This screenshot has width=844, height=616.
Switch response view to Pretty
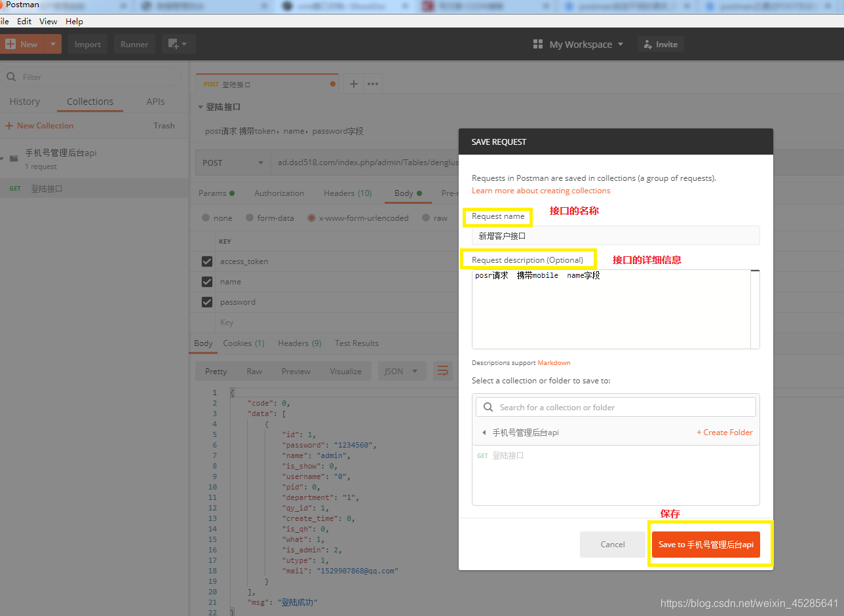coord(216,372)
